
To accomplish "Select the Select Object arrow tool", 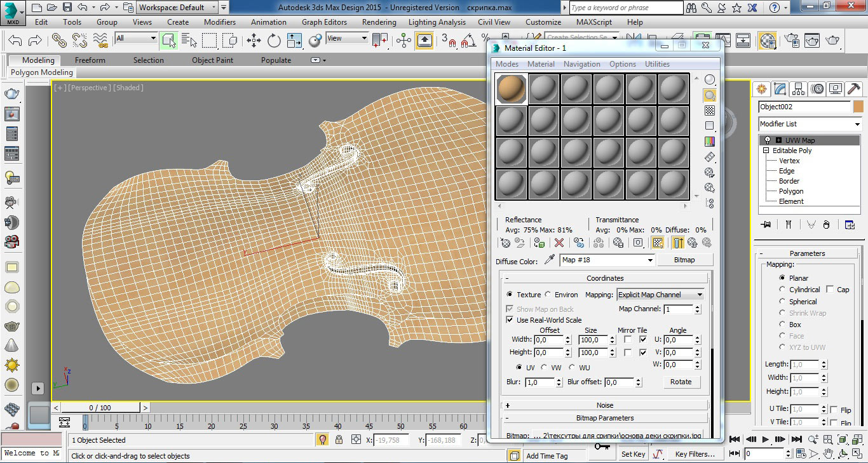I will click(168, 41).
